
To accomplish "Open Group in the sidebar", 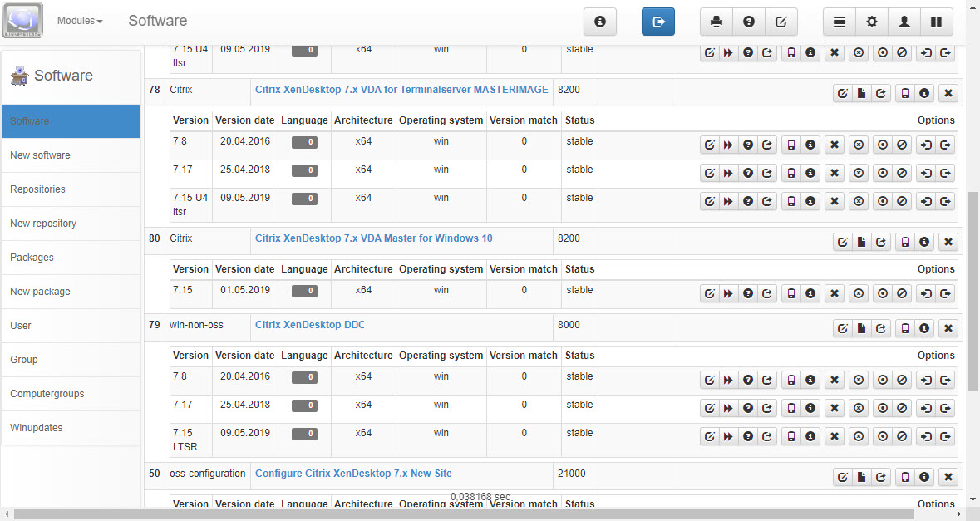I will 71,360.
